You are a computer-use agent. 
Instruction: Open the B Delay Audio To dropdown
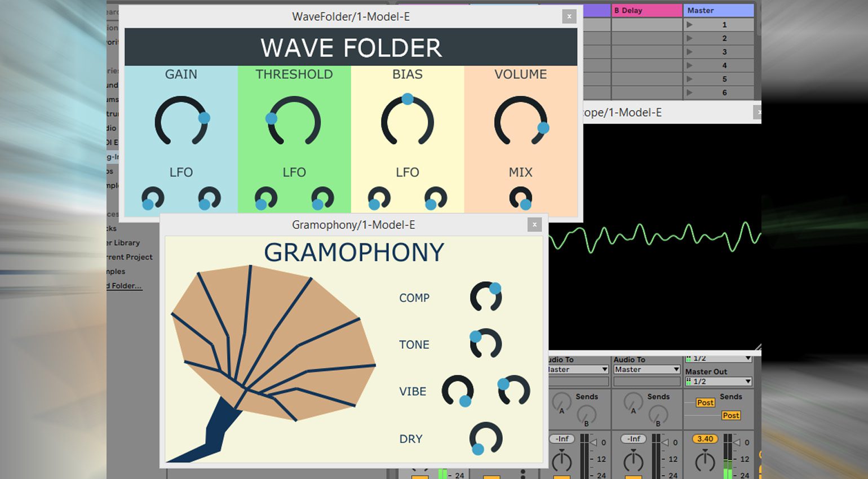coord(646,370)
